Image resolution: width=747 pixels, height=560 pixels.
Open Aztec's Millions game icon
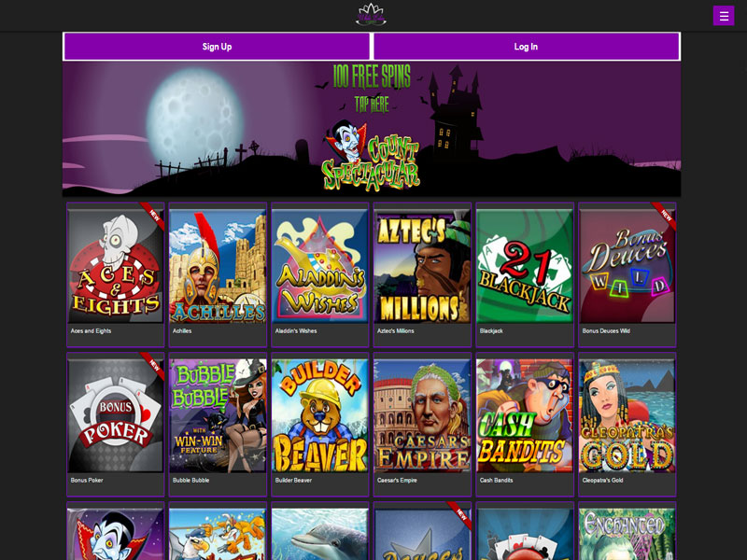click(423, 274)
